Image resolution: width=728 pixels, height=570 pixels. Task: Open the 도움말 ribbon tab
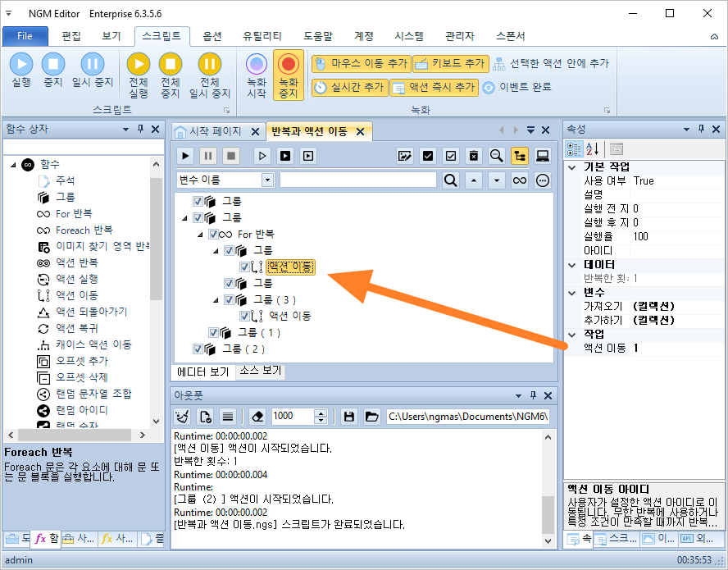click(318, 36)
